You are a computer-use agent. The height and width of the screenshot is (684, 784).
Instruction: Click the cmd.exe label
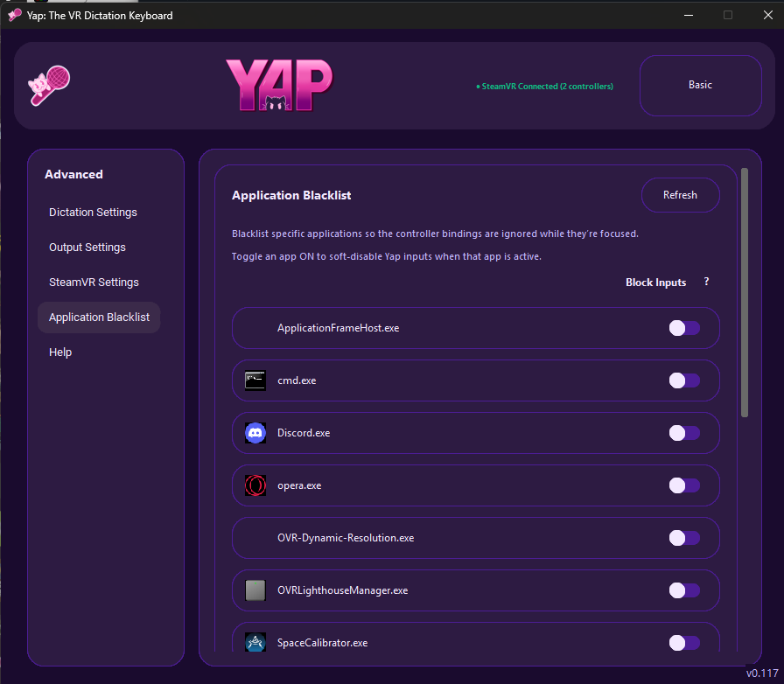point(297,380)
